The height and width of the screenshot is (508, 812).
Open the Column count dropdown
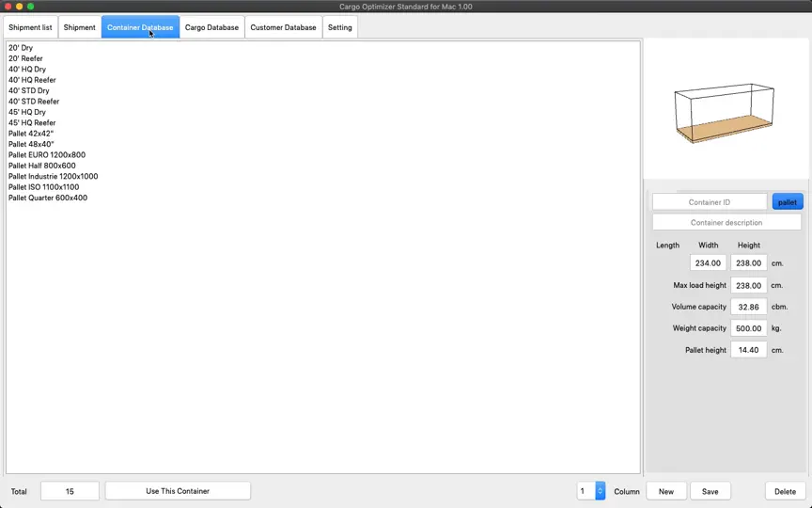coord(600,491)
